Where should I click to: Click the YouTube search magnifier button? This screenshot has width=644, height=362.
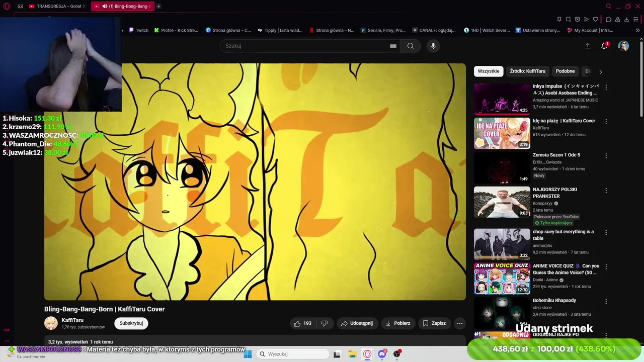pyautogui.click(x=411, y=46)
